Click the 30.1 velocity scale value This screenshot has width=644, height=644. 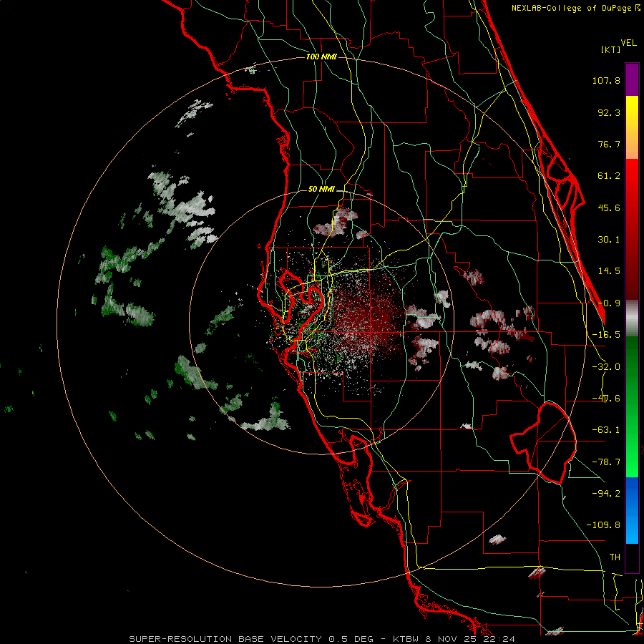point(609,240)
